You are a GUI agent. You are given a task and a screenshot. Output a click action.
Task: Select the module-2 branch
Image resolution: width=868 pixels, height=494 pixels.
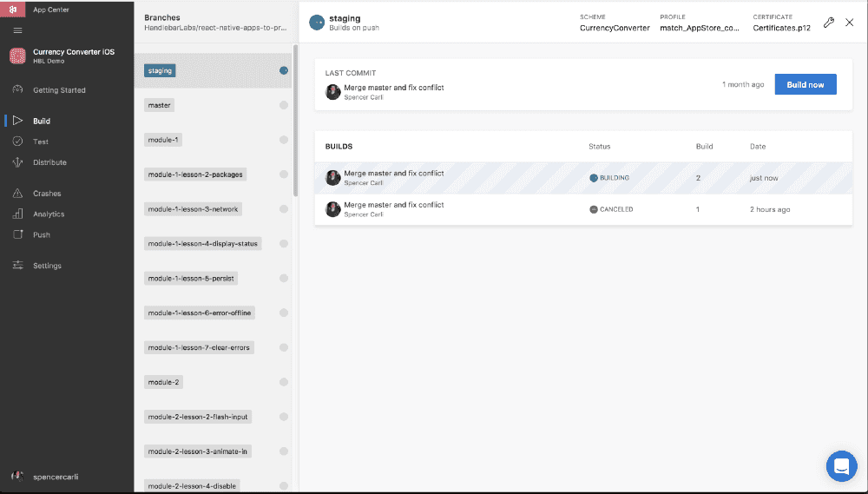pyautogui.click(x=163, y=382)
